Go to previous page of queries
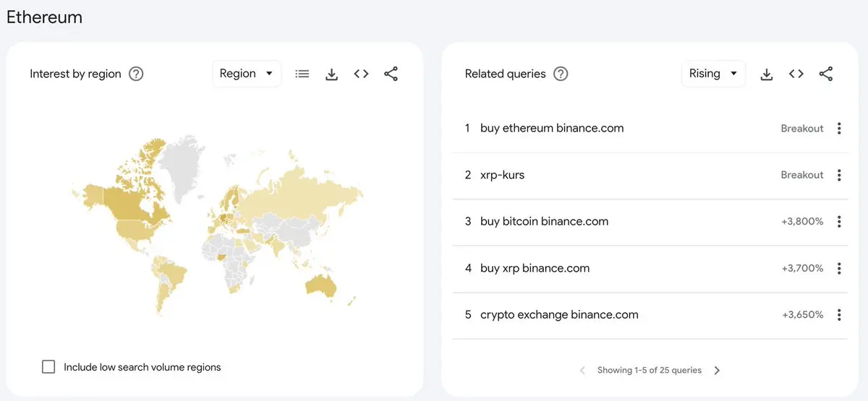 [582, 370]
